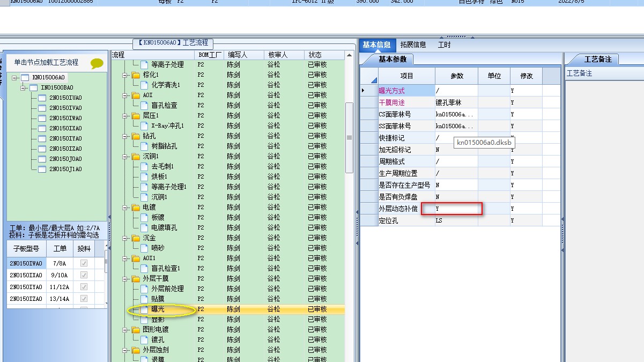Collapse the 沉铜1 process group
644x362 pixels.
point(125,156)
